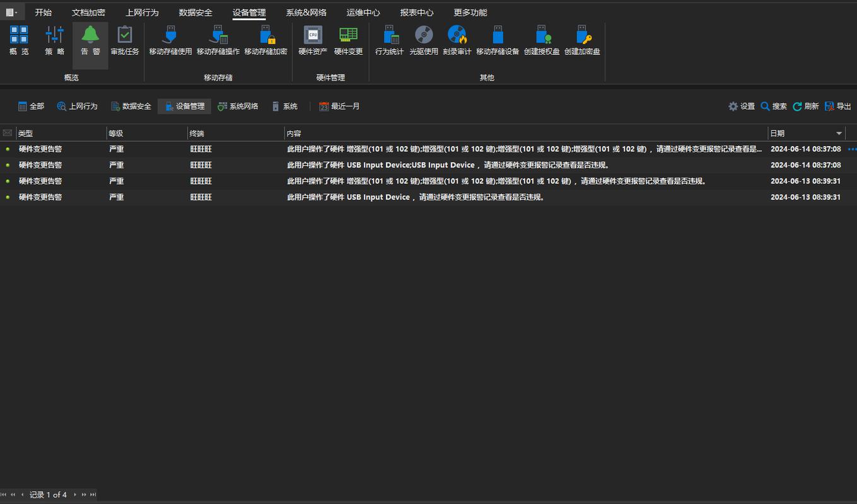The width and height of the screenshot is (857, 504).
Task: Switch to the 报表中心 tab
Action: click(417, 13)
